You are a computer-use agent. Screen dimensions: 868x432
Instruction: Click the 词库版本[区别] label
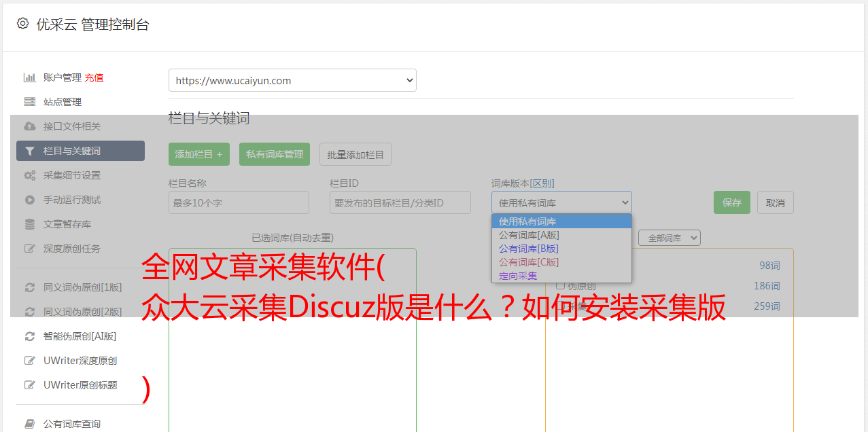tap(523, 183)
